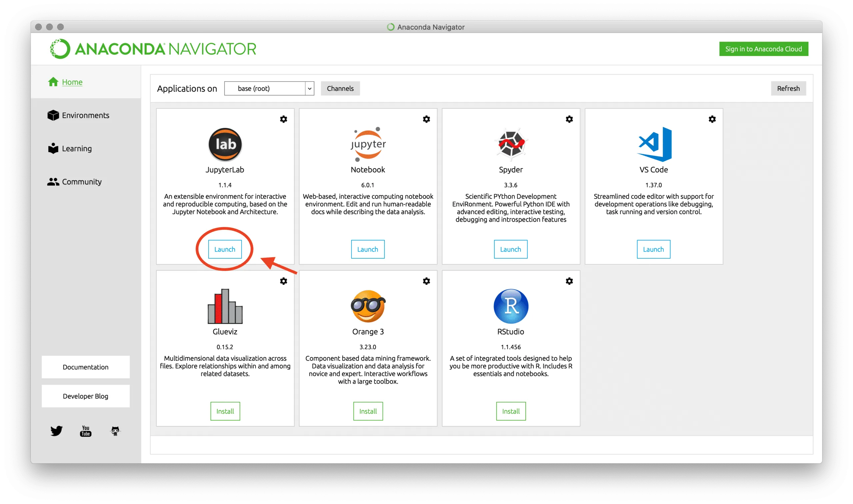The width and height of the screenshot is (853, 504).
Task: Open the Twitter icon link
Action: (56, 431)
